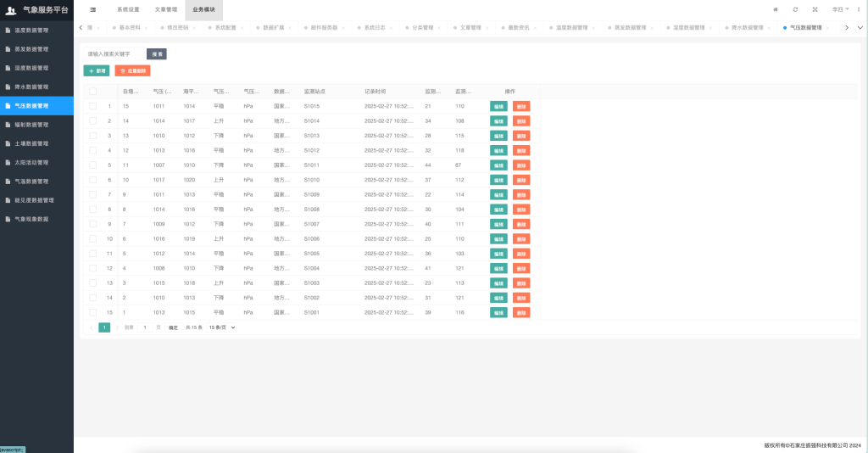The height and width of the screenshot is (453, 868).
Task: Click the green 新增 button
Action: coord(97,71)
